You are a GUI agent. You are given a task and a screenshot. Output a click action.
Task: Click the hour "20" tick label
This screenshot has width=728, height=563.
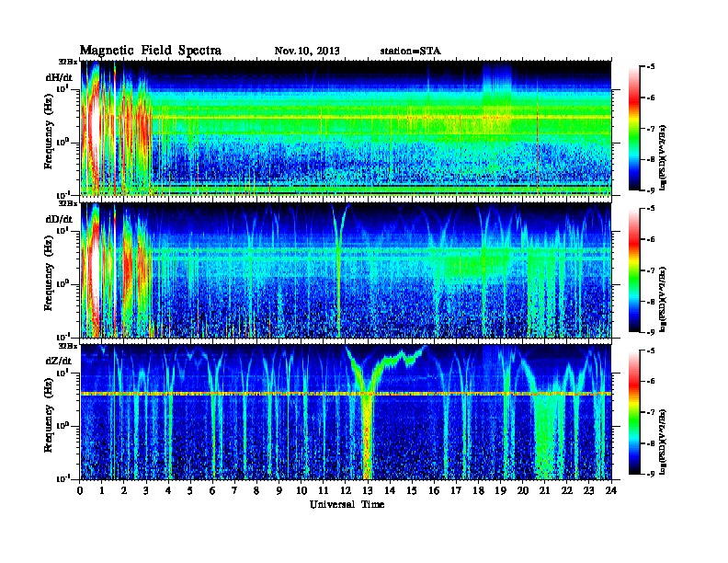523,490
